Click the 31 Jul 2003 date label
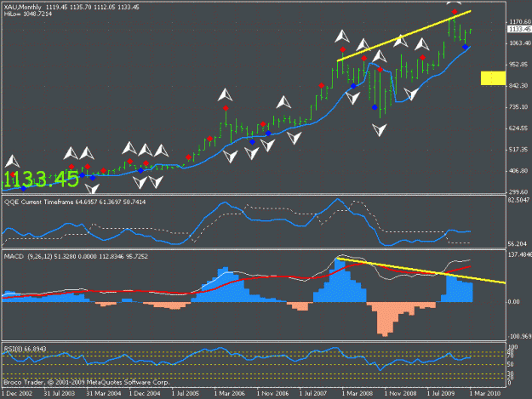 pyautogui.click(x=60, y=394)
